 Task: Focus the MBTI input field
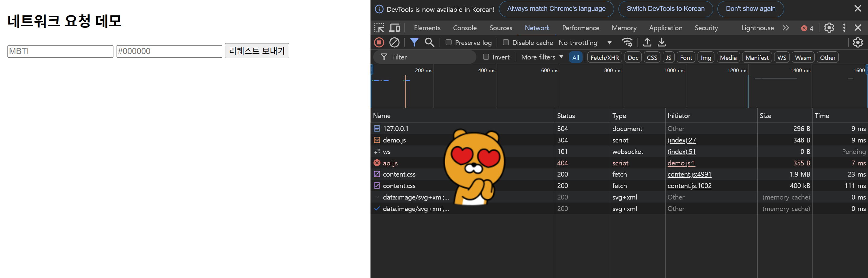tap(60, 51)
